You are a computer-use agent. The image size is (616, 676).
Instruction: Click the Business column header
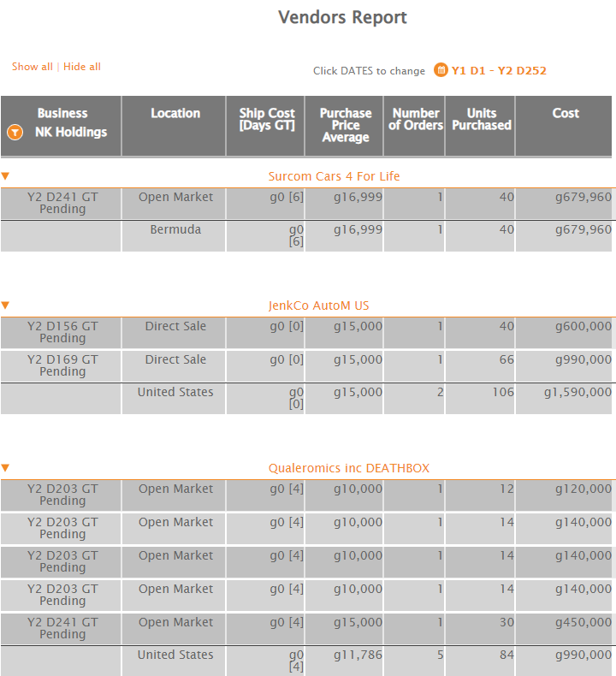pyautogui.click(x=62, y=113)
